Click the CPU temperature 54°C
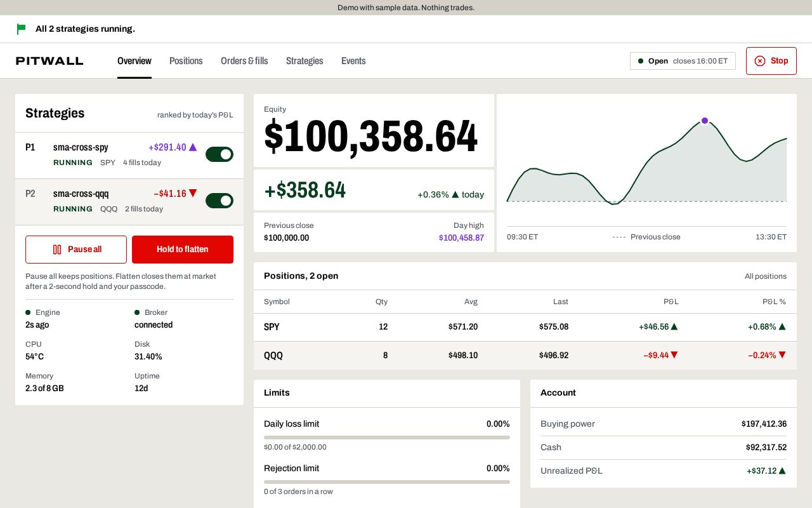 35,357
